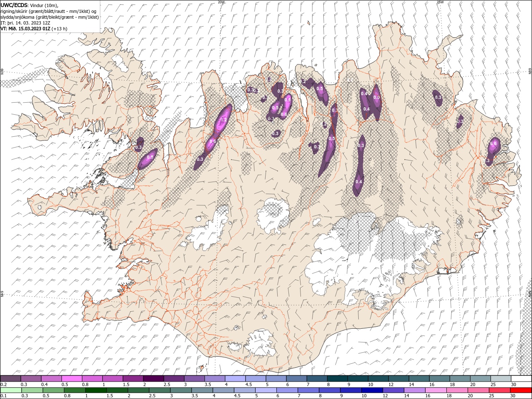Click the '(+13 h)' forecast offset text
Viewport: 532px width, 399px height.
click(x=59, y=29)
